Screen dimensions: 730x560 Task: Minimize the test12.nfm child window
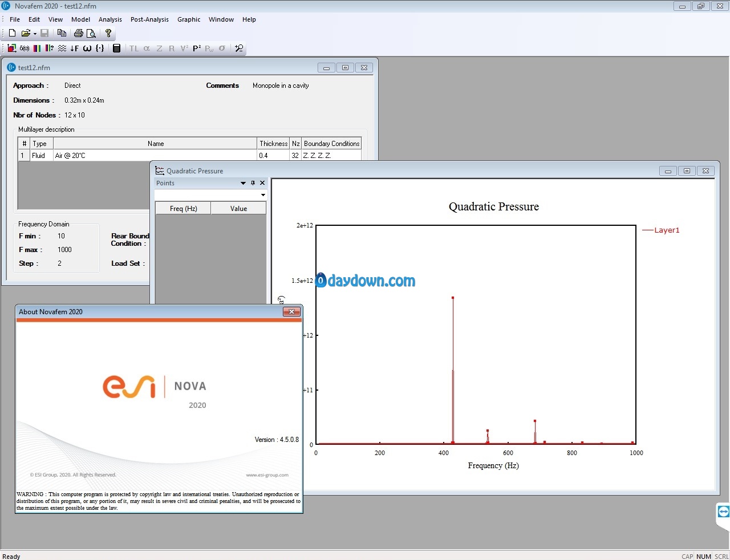tap(326, 67)
